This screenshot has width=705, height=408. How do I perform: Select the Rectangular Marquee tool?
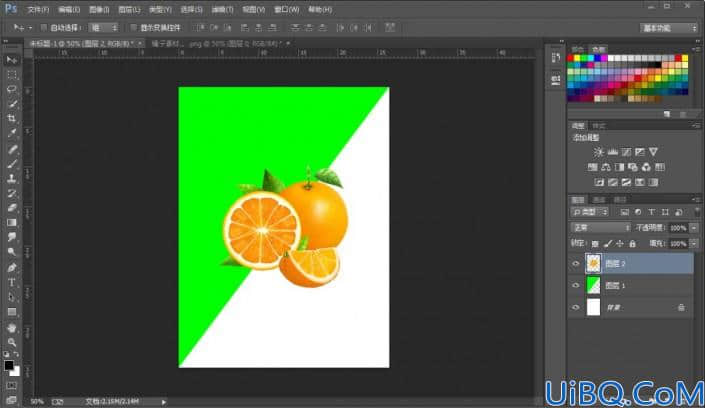click(12, 75)
